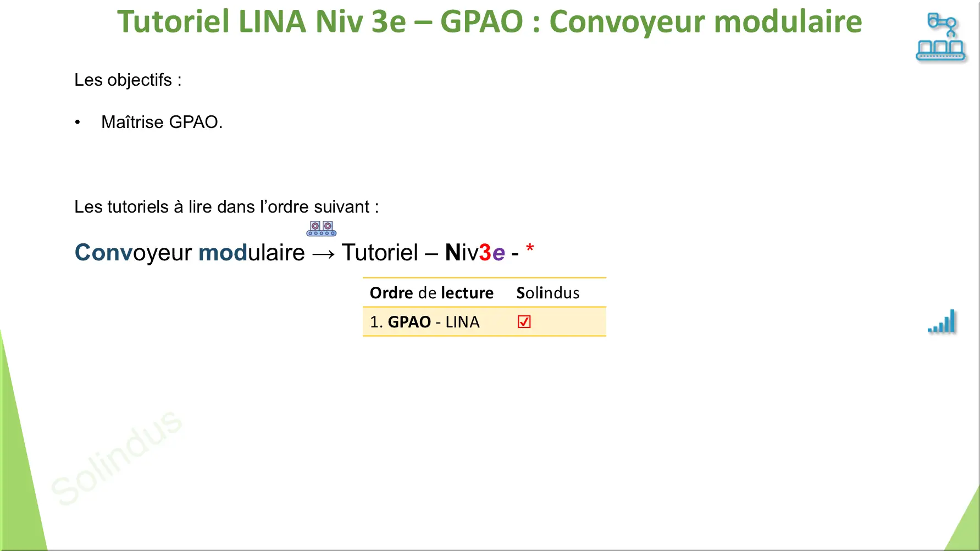Click the red asterisk after Niv3e
The image size is (980, 551).
point(530,248)
